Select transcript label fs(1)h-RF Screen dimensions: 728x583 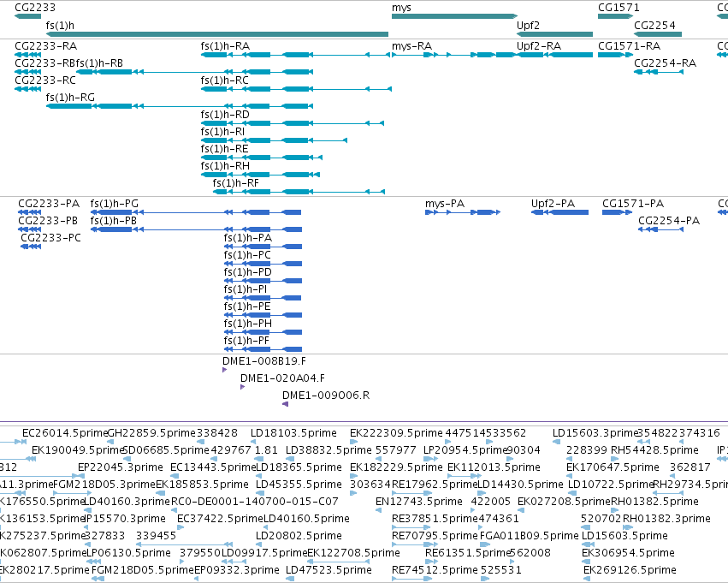236,183
